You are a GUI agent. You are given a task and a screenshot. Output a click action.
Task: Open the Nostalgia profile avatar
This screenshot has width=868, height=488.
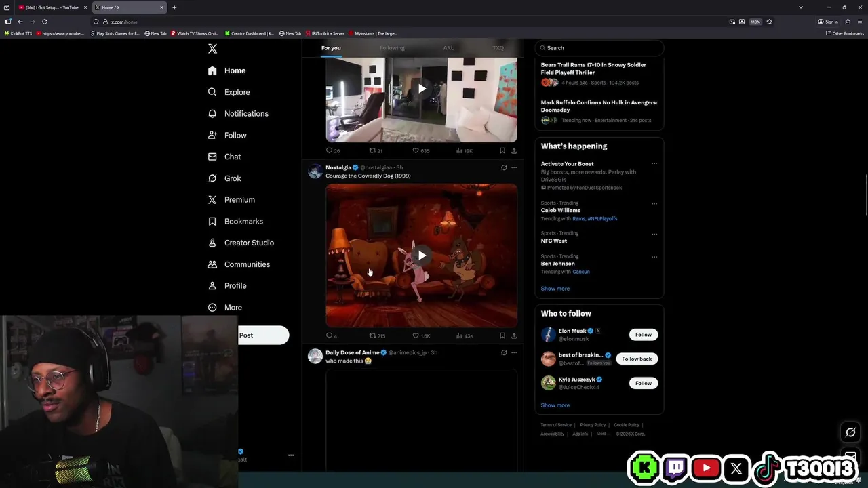click(x=315, y=171)
